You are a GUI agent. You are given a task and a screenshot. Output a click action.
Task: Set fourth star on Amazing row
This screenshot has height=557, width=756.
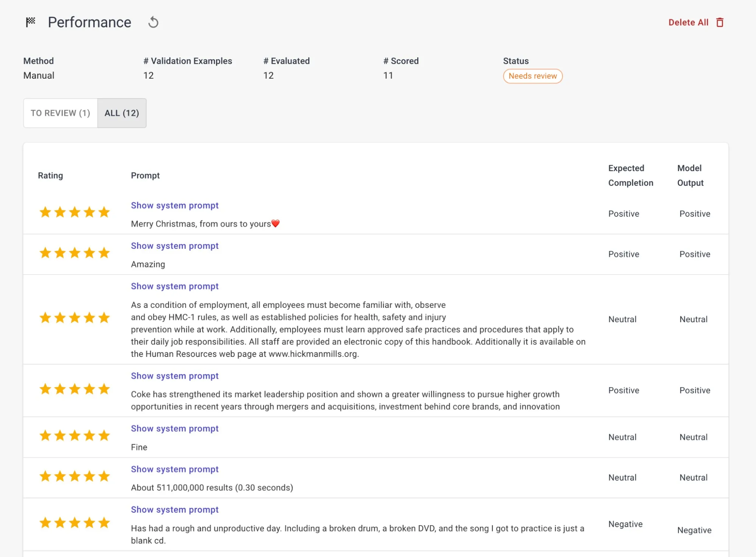pyautogui.click(x=89, y=253)
